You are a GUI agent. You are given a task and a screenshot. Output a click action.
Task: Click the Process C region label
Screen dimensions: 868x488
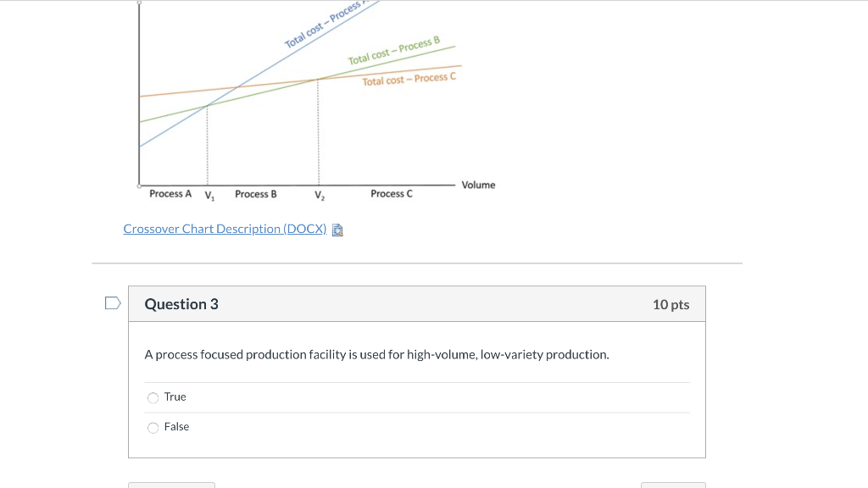(391, 193)
